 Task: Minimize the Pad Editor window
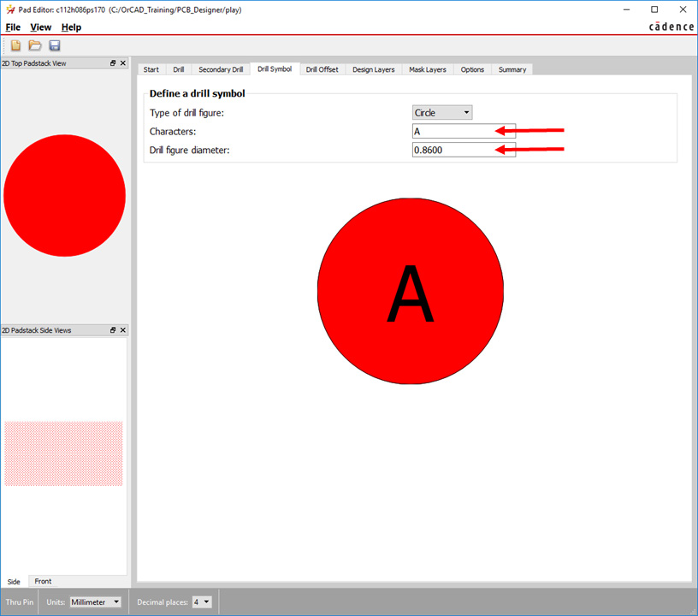click(x=626, y=9)
